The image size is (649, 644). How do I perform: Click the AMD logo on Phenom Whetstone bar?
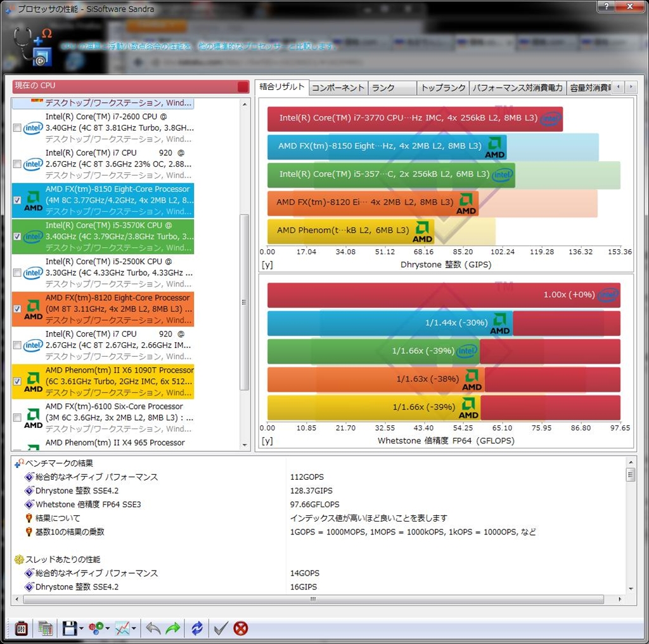[x=468, y=408]
